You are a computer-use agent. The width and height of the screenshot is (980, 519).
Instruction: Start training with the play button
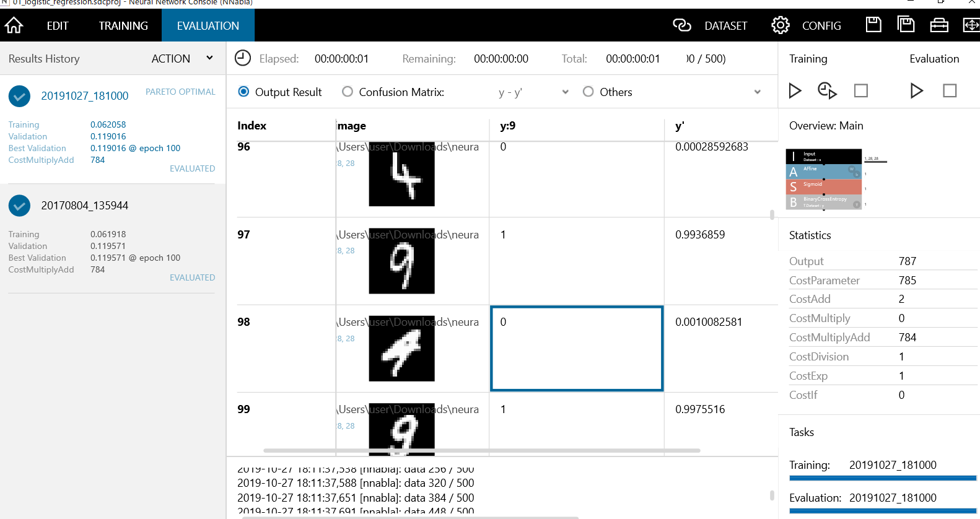pyautogui.click(x=795, y=91)
